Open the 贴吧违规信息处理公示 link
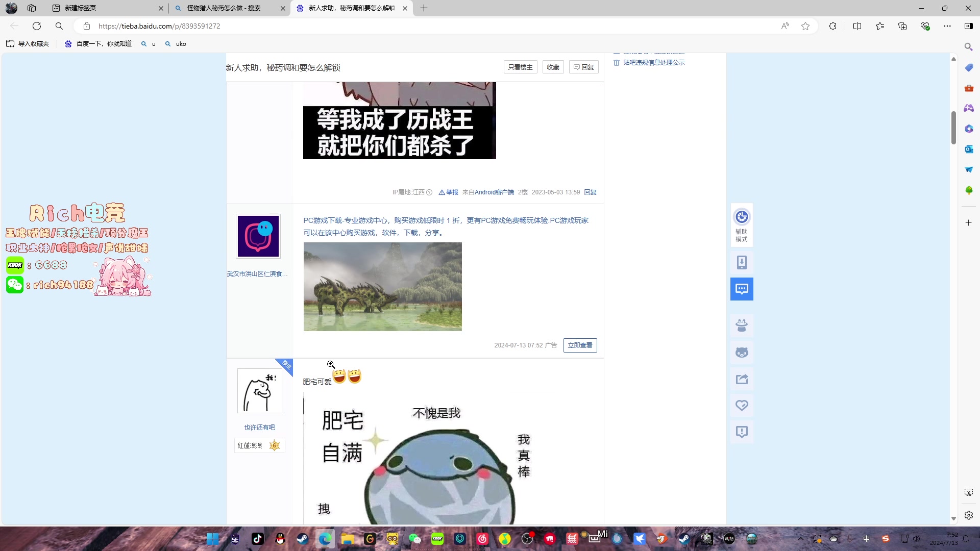The width and height of the screenshot is (980, 551). coord(654,62)
